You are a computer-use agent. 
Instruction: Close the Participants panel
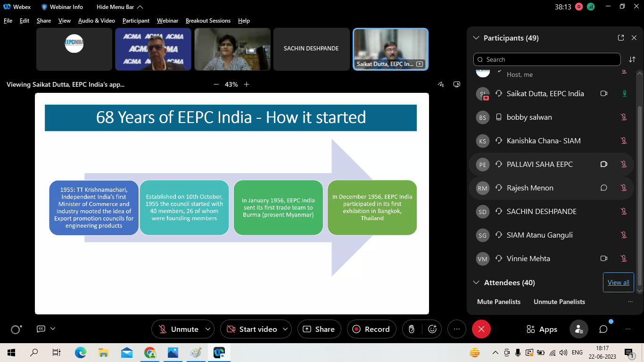coord(634,38)
